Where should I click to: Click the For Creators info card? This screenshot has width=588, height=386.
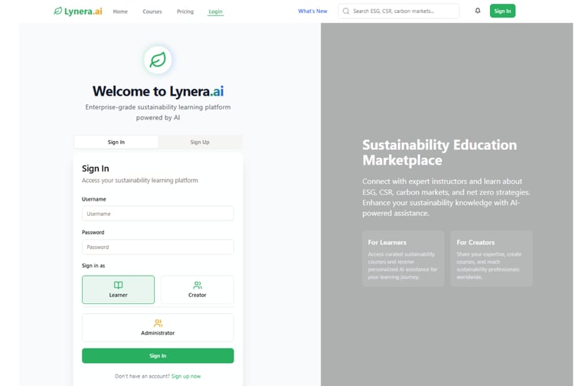[492, 258]
